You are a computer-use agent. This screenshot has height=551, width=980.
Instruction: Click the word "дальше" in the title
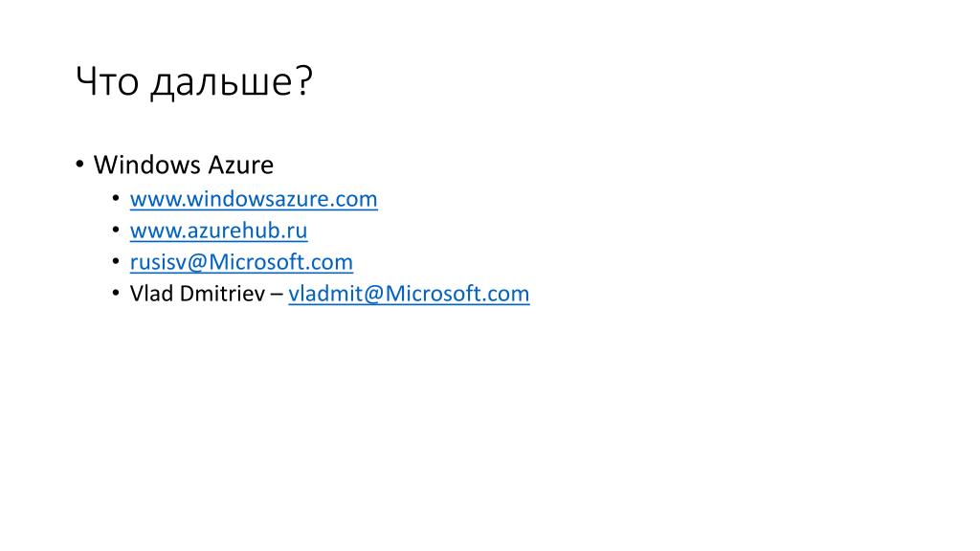pyautogui.click(x=221, y=82)
